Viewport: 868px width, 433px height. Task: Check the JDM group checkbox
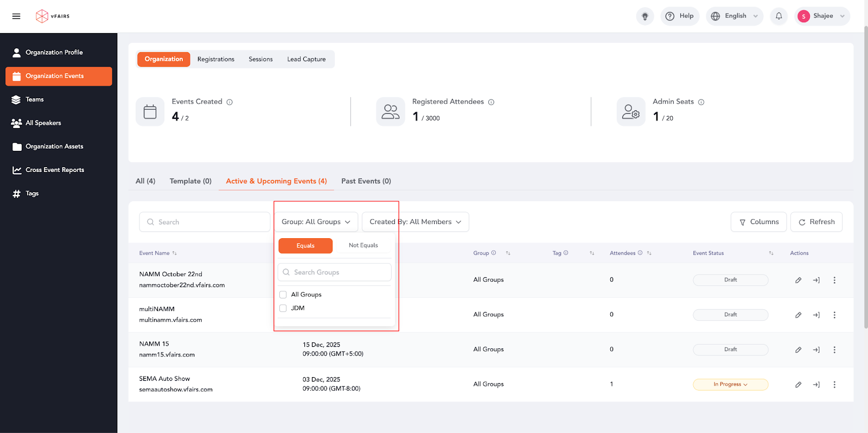(283, 308)
